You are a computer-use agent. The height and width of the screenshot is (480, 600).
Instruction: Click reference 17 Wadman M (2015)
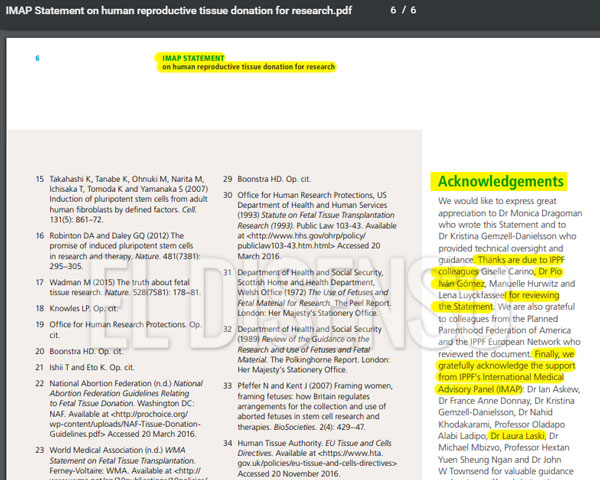[x=118, y=287]
